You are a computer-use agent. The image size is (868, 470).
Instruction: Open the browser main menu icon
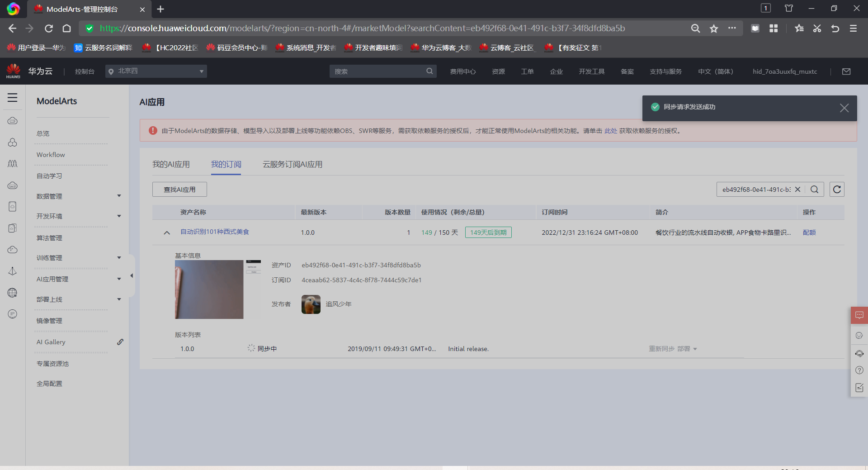[x=853, y=28]
